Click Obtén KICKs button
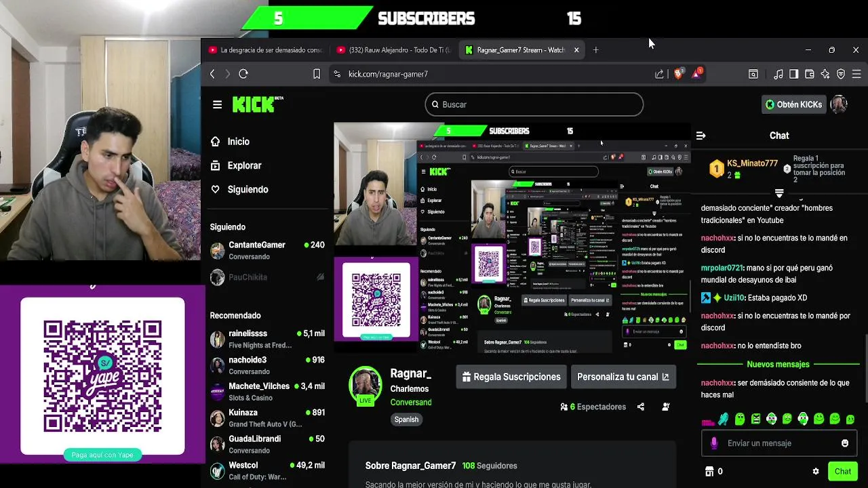Viewport: 868px width, 488px height. click(x=793, y=104)
